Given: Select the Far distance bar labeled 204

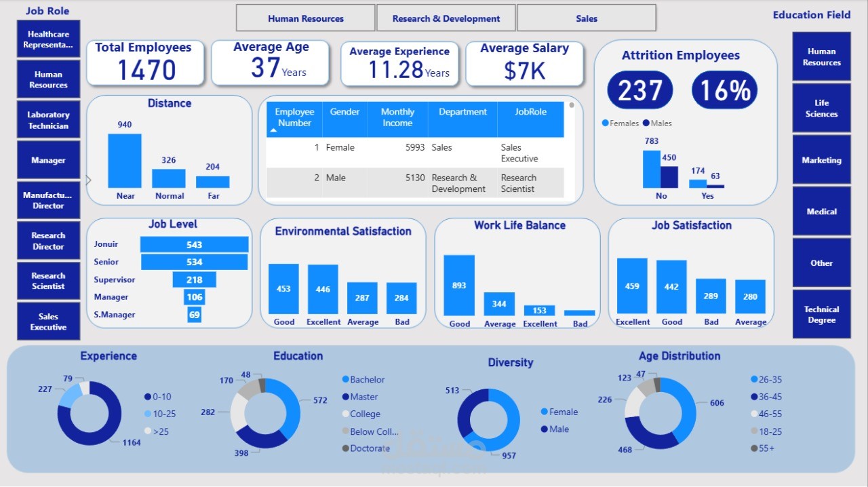Looking at the screenshot, I should pos(213,182).
